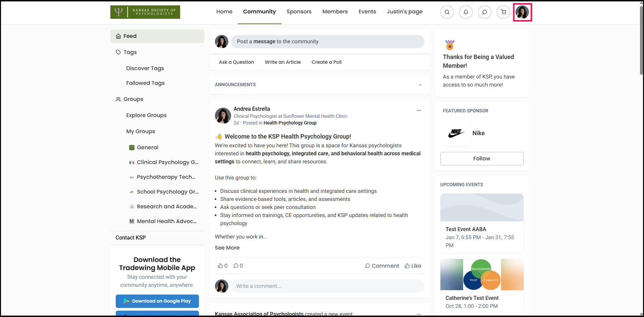This screenshot has width=644, height=317.
Task: Expand the full post with See More
Action: click(x=227, y=248)
